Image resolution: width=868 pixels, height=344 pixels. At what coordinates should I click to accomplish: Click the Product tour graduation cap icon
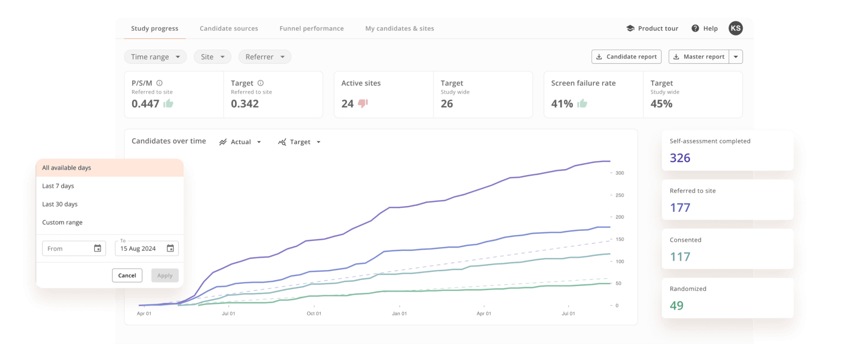630,29
